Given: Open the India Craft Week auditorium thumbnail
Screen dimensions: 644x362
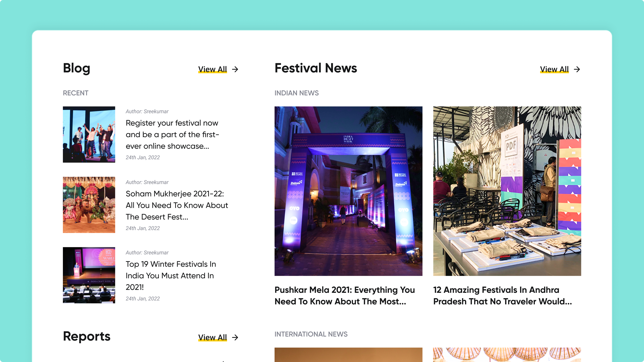Looking at the screenshot, I should (x=89, y=275).
